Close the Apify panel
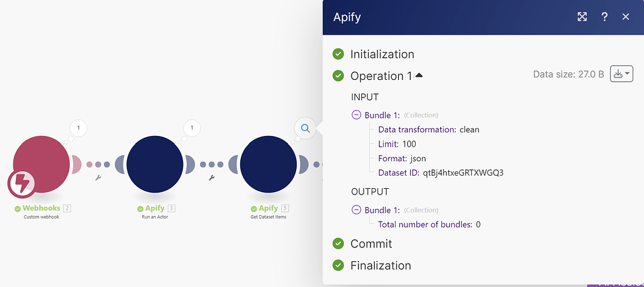The image size is (644, 287). (626, 17)
